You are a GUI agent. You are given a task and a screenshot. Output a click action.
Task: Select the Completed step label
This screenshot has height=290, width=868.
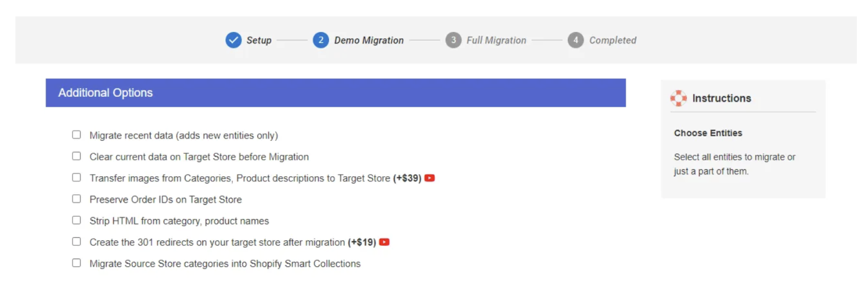613,40
